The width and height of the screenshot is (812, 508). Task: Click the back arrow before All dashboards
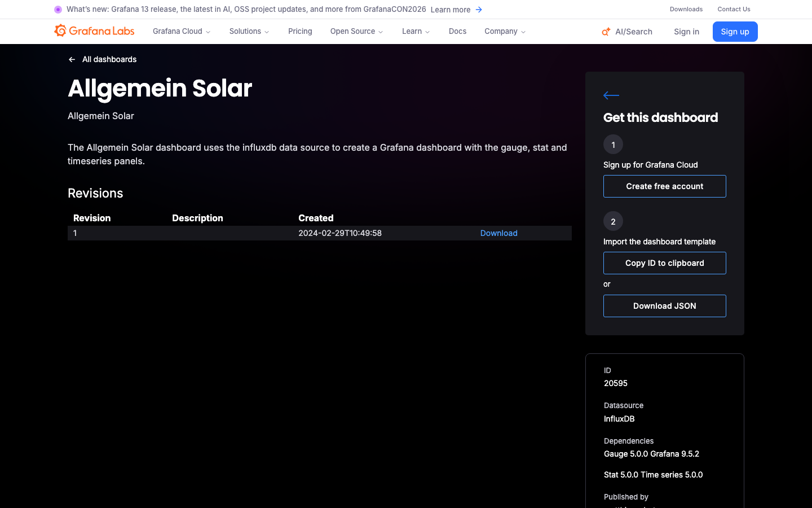coord(72,59)
